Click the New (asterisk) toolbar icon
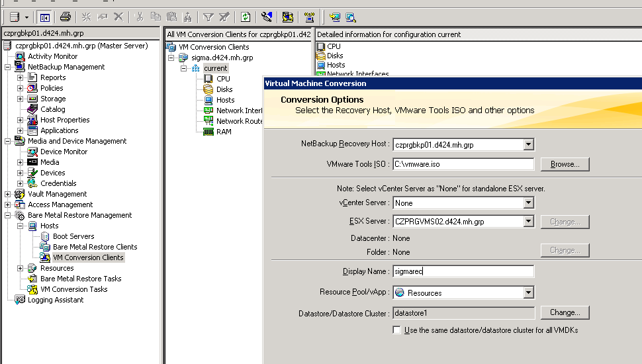The image size is (642, 364). click(87, 17)
